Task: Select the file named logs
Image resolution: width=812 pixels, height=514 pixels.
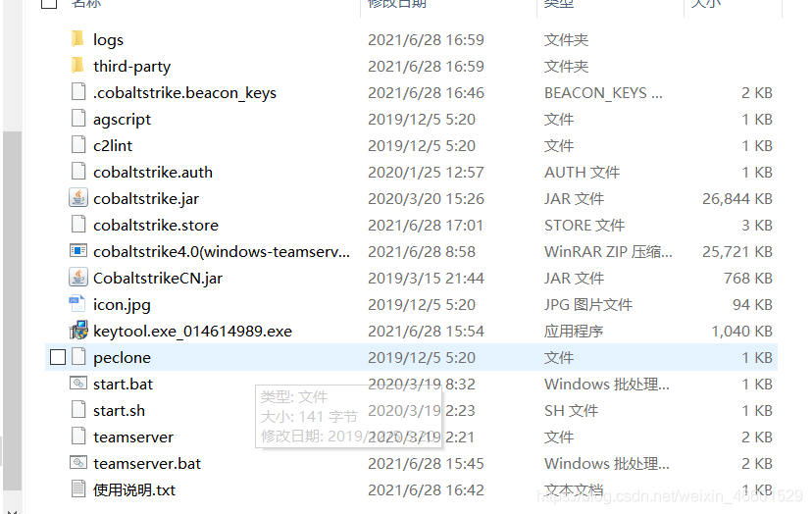Action: point(108,40)
